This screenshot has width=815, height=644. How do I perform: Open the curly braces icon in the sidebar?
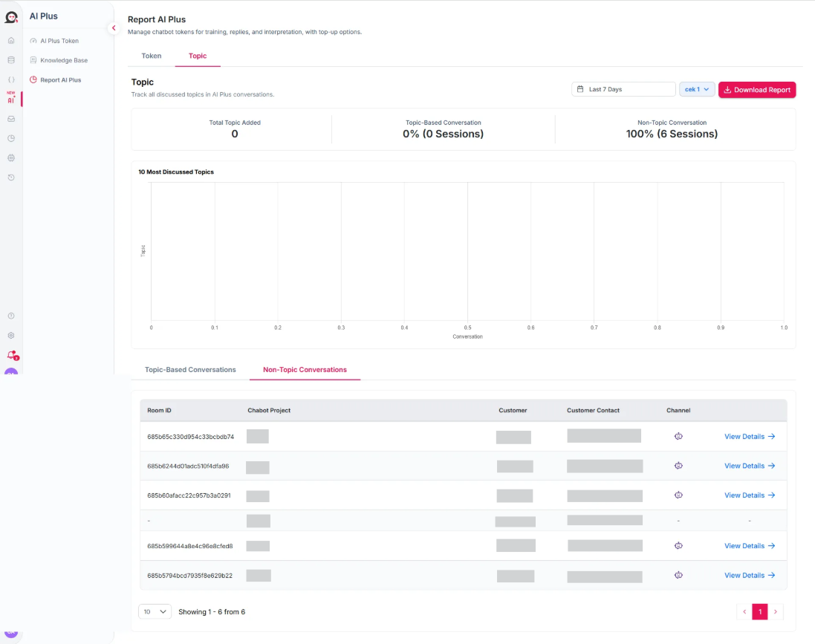click(11, 79)
